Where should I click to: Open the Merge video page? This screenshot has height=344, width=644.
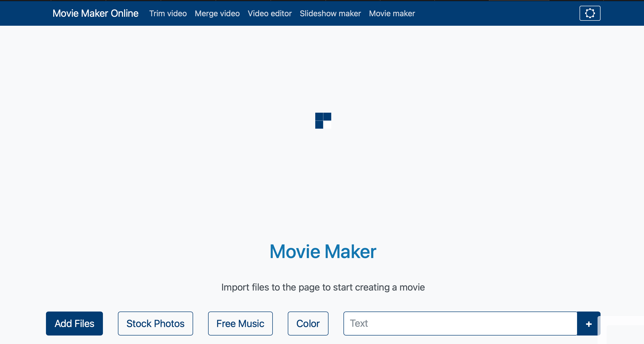coord(217,13)
